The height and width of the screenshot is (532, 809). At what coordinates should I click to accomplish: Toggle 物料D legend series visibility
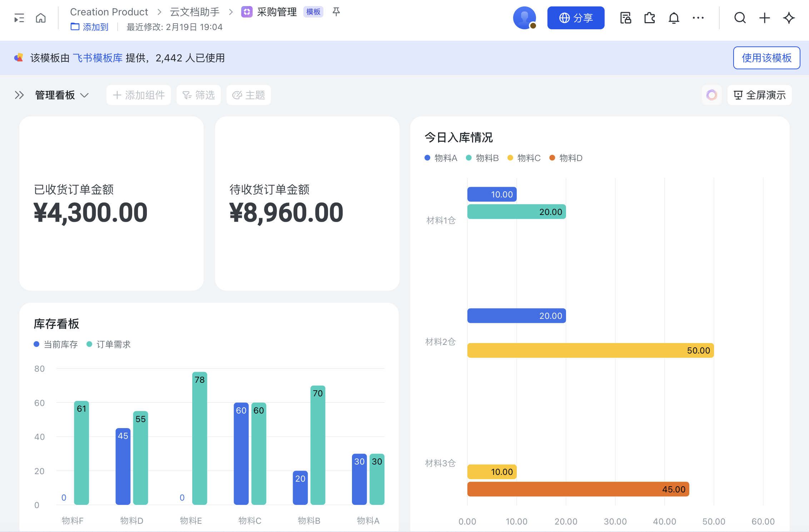566,158
